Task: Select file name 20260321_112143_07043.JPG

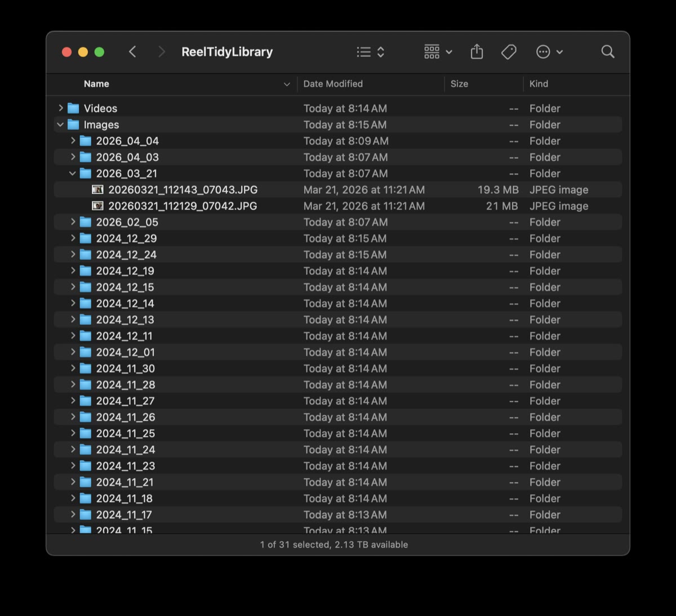Action: click(183, 190)
